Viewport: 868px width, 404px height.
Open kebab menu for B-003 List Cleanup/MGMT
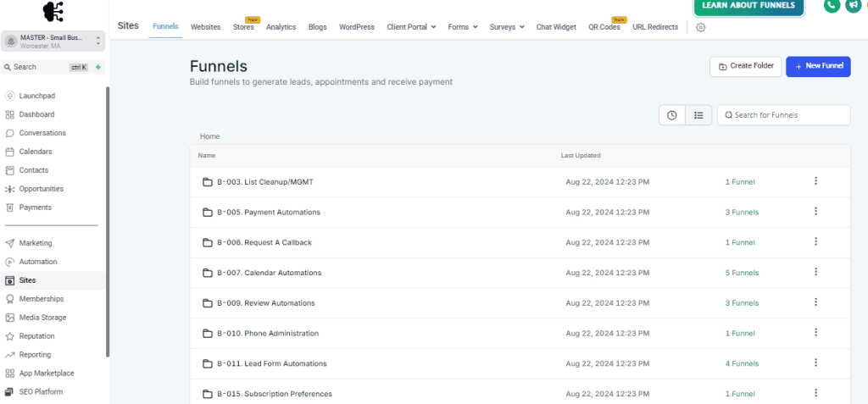[815, 181]
